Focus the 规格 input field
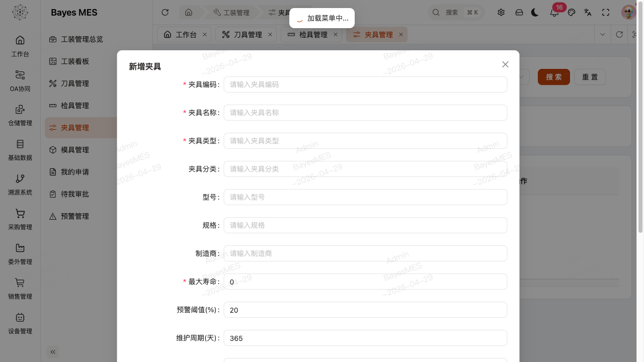644x362 pixels. pos(365,225)
